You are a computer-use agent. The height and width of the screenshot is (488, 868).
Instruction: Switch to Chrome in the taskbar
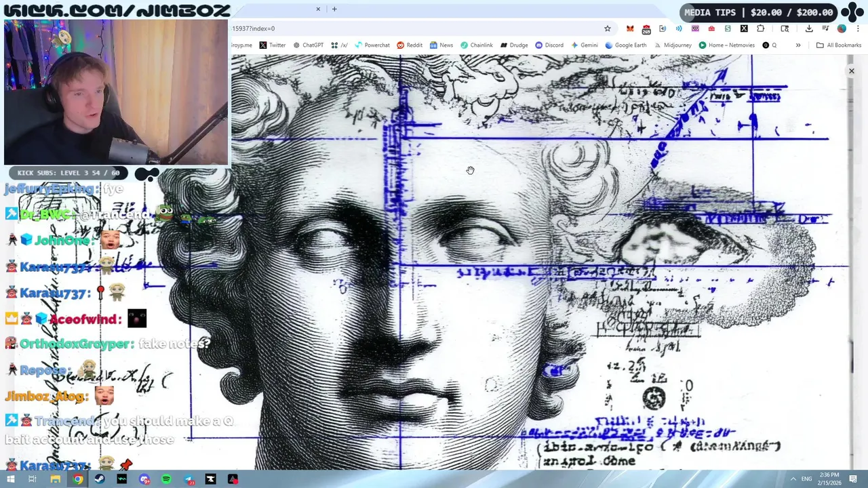tap(78, 479)
